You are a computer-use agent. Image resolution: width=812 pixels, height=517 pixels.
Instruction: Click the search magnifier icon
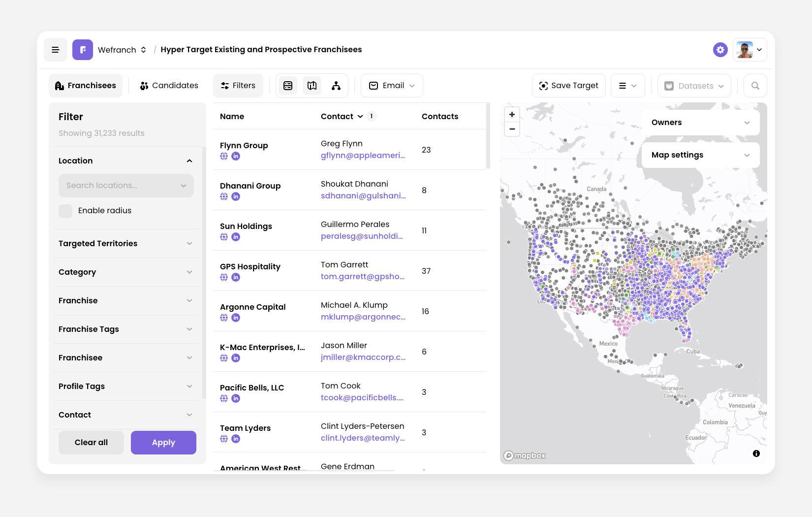(755, 86)
